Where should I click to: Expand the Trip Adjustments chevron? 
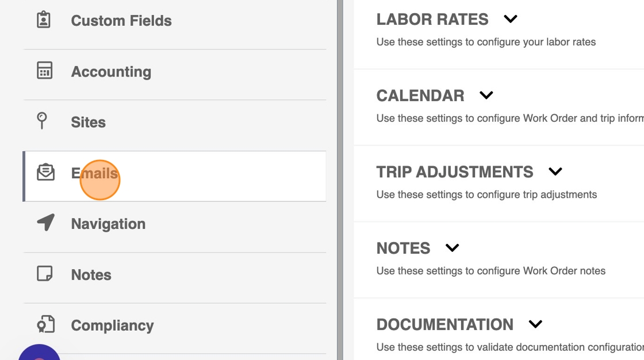pyautogui.click(x=555, y=171)
